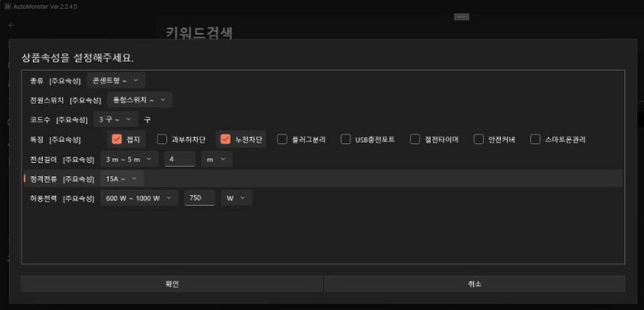This screenshot has width=644, height=310.
Task: Click the 종류 [주요속성] label
Action: pyautogui.click(x=55, y=80)
